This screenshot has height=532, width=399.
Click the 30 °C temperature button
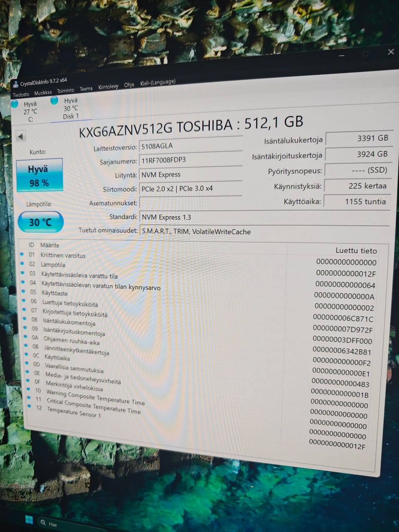[41, 222]
